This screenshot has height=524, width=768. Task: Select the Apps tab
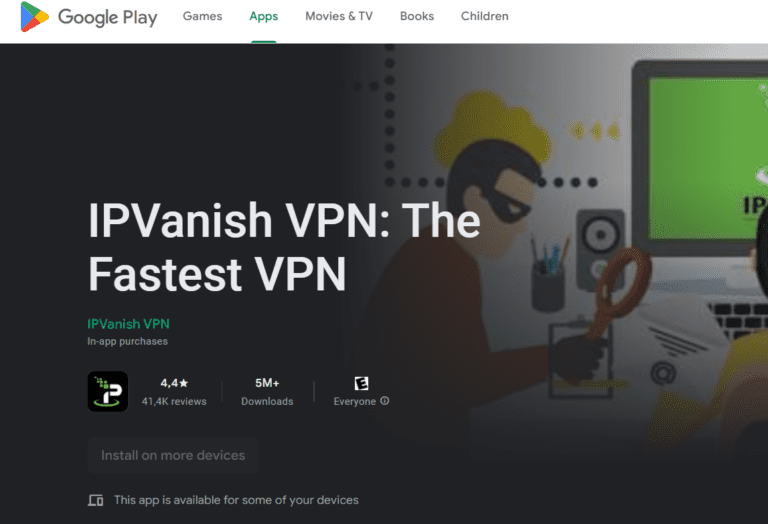[264, 16]
